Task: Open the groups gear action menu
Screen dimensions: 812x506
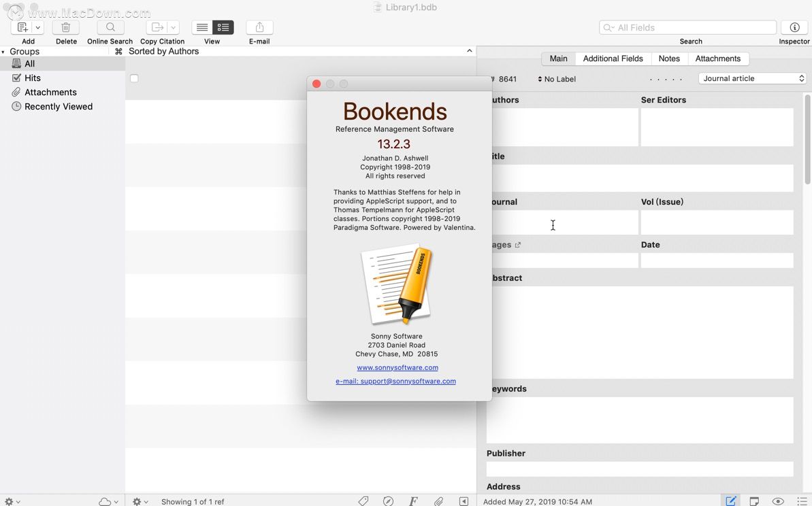Action: (12, 501)
